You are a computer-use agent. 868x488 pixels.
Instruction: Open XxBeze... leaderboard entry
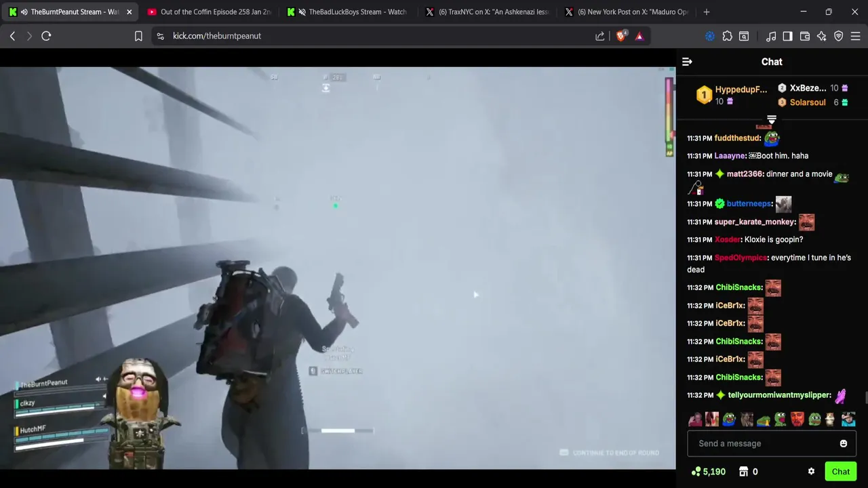click(x=813, y=88)
